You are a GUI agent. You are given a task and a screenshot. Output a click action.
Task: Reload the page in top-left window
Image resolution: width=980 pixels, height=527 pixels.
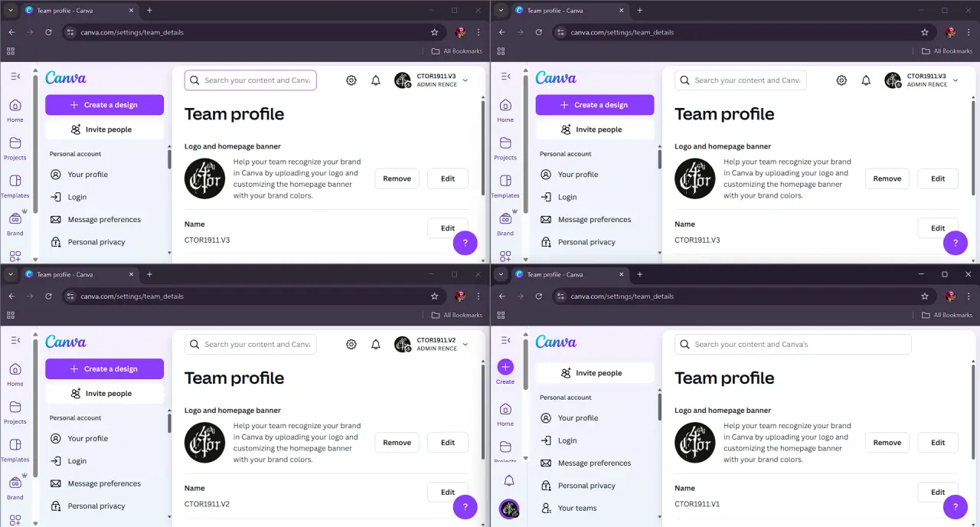pos(48,32)
